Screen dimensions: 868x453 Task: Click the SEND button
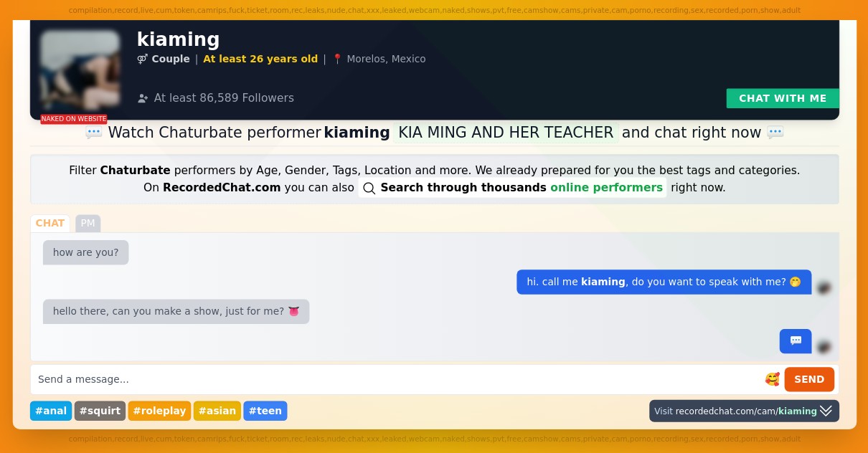(809, 379)
